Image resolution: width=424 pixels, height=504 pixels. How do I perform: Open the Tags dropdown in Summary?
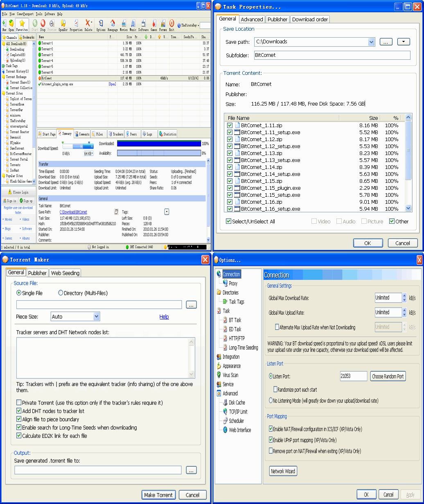point(167,212)
